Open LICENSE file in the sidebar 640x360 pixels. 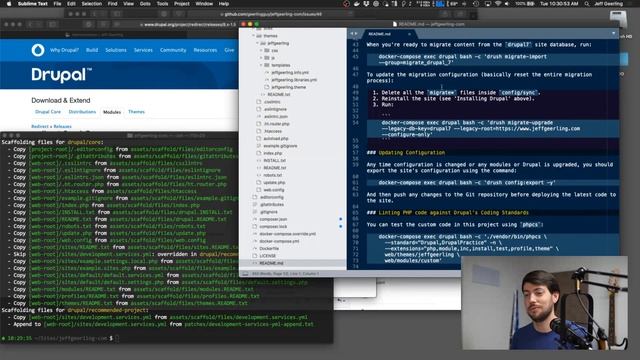[x=268, y=256]
